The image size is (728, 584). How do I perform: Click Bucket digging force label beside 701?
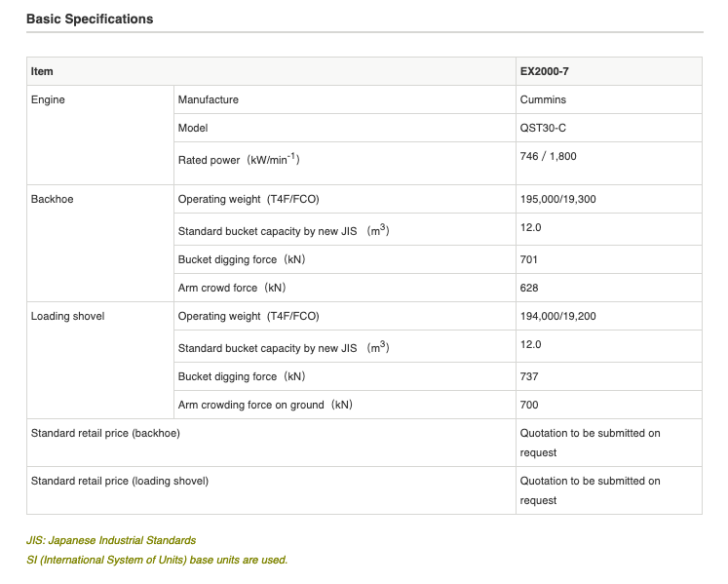[242, 259]
